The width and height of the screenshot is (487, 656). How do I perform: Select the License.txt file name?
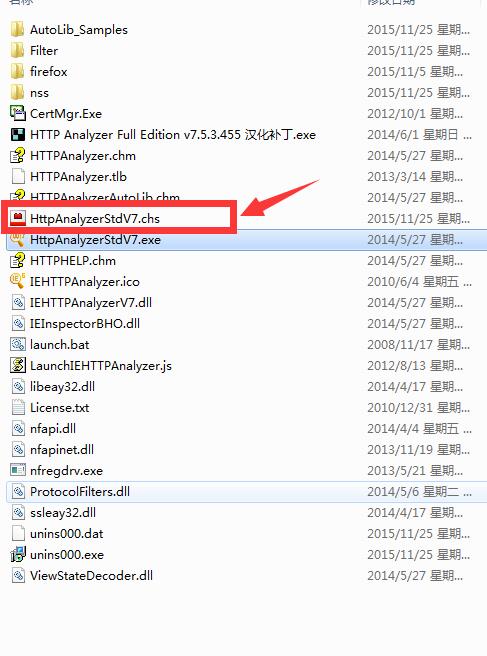click(59, 407)
